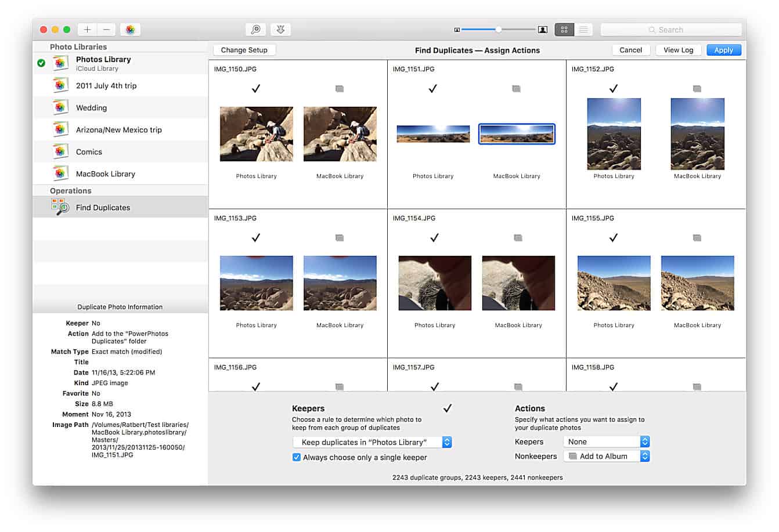The width and height of the screenshot is (779, 532).
Task: Select Wedding library in sidebar
Action: pyautogui.click(x=91, y=108)
